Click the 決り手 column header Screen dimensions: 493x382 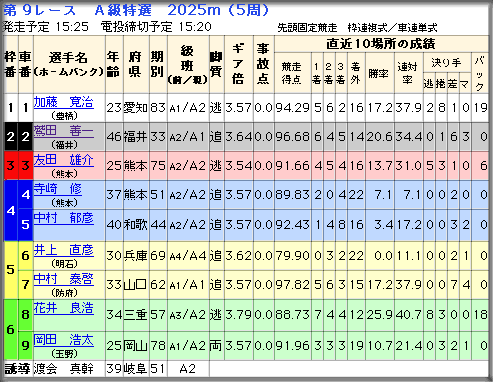coord(446,62)
